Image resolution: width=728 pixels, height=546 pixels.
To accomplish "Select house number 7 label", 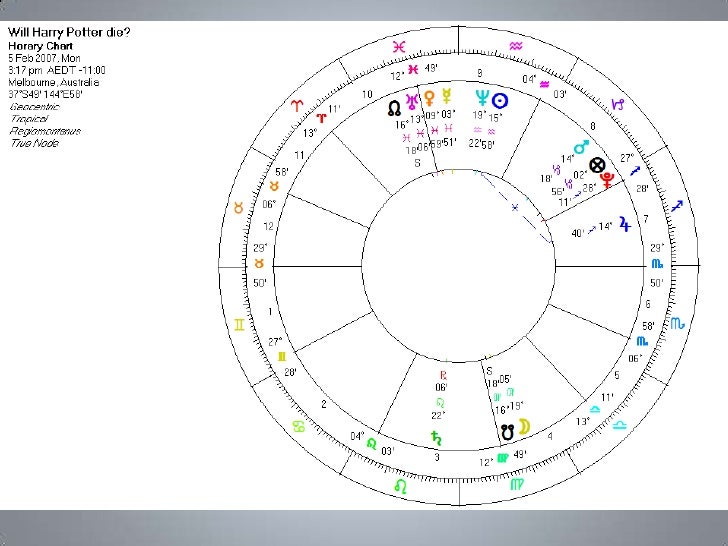I will [x=646, y=219].
